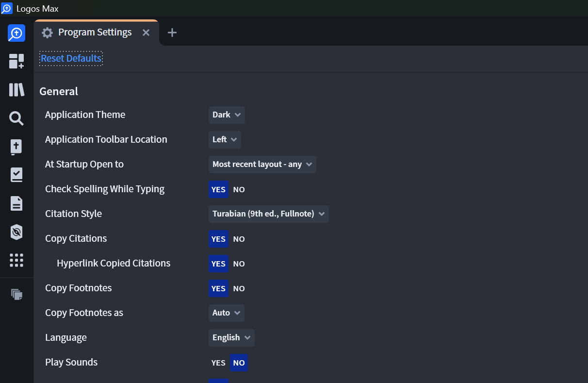The height and width of the screenshot is (383, 588).
Task: Set Play Sounds to NO
Action: coord(239,363)
